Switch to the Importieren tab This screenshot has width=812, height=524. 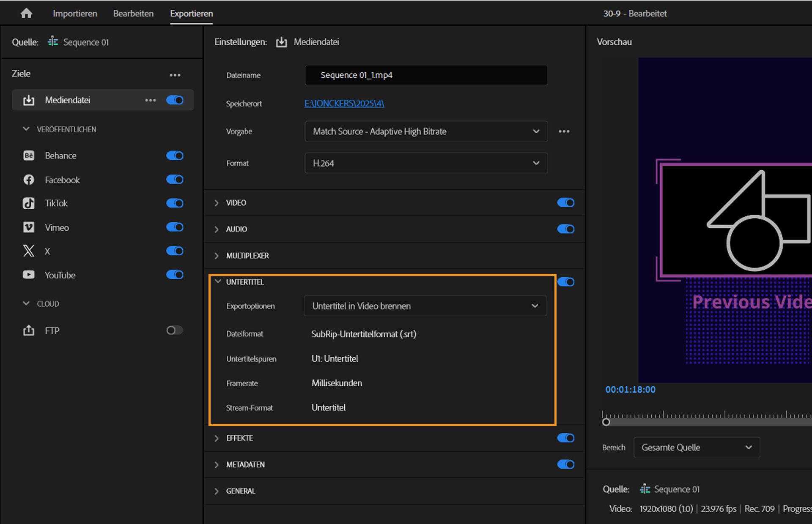click(x=74, y=13)
